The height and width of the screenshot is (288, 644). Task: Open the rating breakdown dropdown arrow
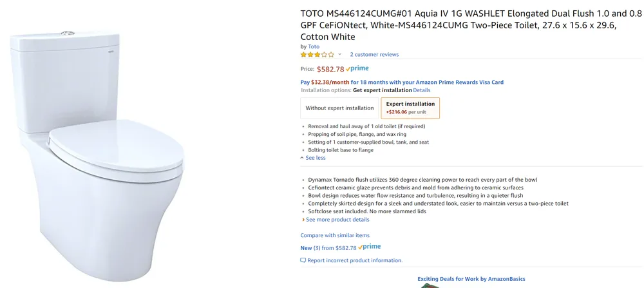[339, 55]
